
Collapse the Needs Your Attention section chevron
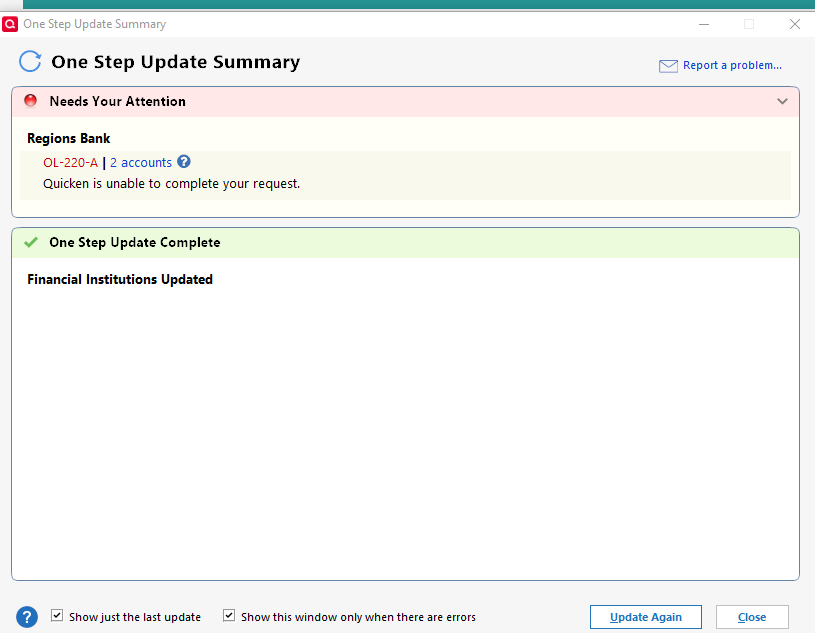click(x=782, y=101)
